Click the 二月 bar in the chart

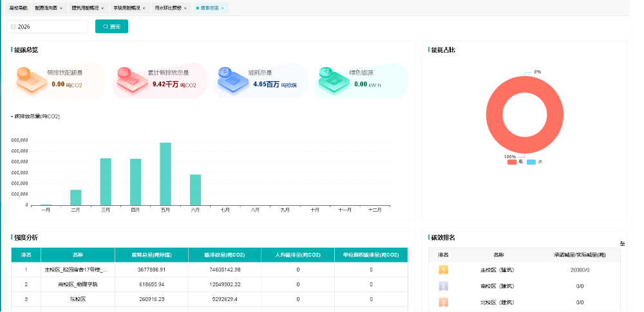click(76, 197)
